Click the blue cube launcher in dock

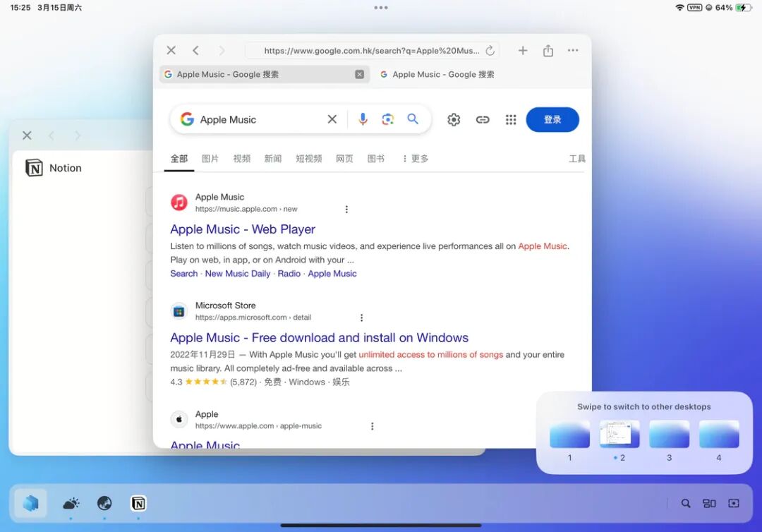30,503
